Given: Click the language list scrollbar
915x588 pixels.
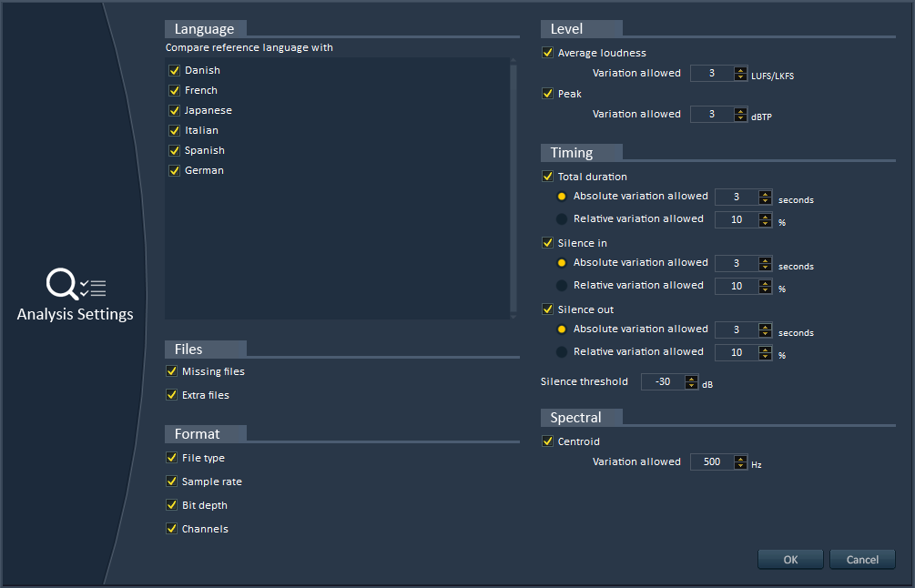Looking at the screenshot, I should coord(513,188).
